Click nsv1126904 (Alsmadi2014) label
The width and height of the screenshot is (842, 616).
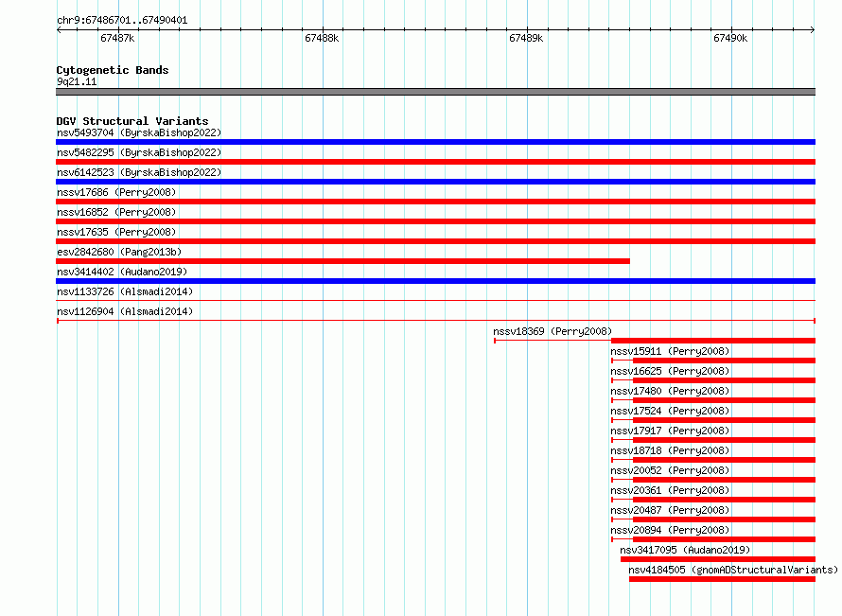(x=125, y=311)
